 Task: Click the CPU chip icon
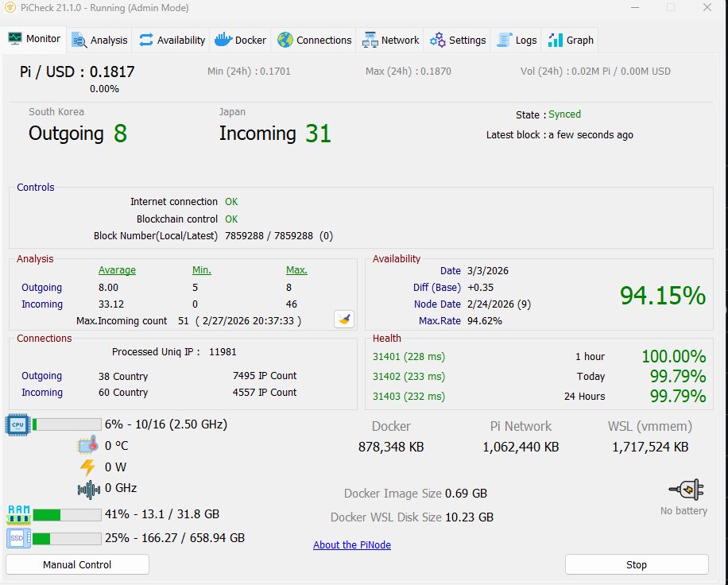[17, 424]
